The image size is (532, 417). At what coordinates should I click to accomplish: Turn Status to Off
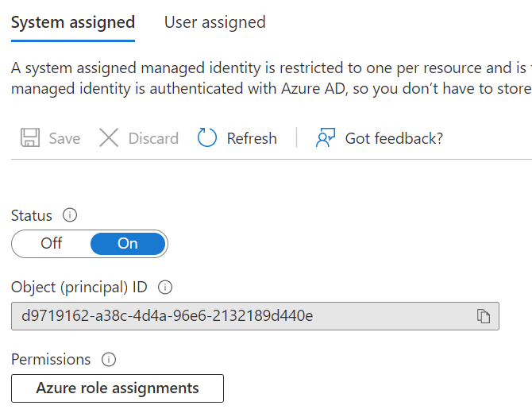(52, 244)
